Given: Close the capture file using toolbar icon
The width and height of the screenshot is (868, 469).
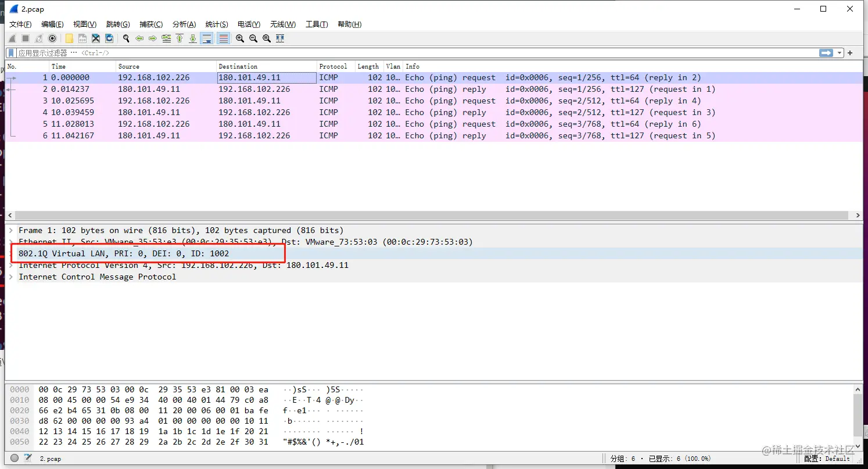Looking at the screenshot, I should point(96,38).
